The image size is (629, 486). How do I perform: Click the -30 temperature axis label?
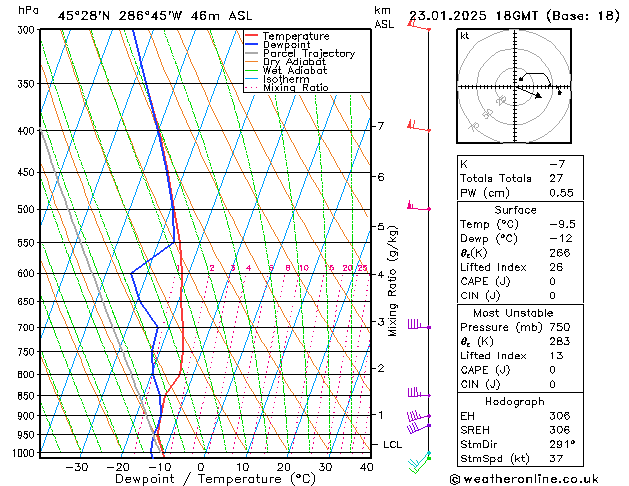(76, 467)
